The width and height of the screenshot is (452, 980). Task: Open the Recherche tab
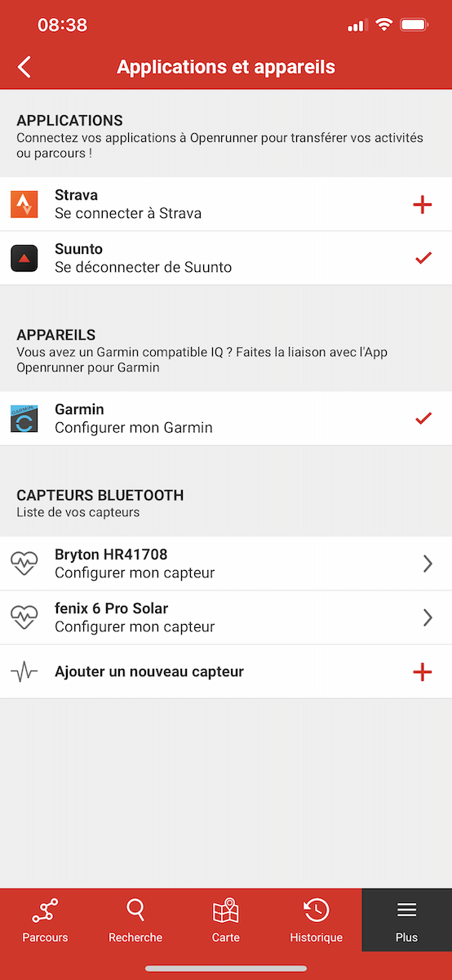click(x=135, y=920)
